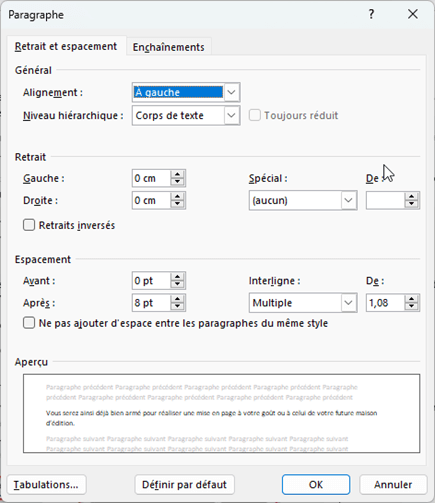Screen dimensions: 435x503
Task: Decrease Après spacing with down arrow
Action: tap(178, 307)
